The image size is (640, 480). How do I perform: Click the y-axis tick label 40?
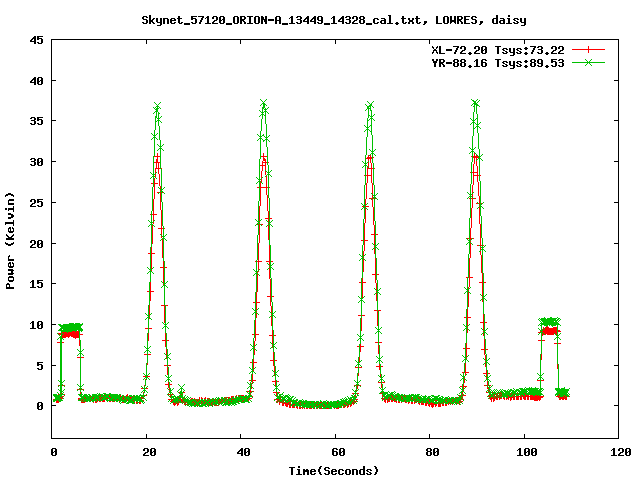(x=36, y=81)
